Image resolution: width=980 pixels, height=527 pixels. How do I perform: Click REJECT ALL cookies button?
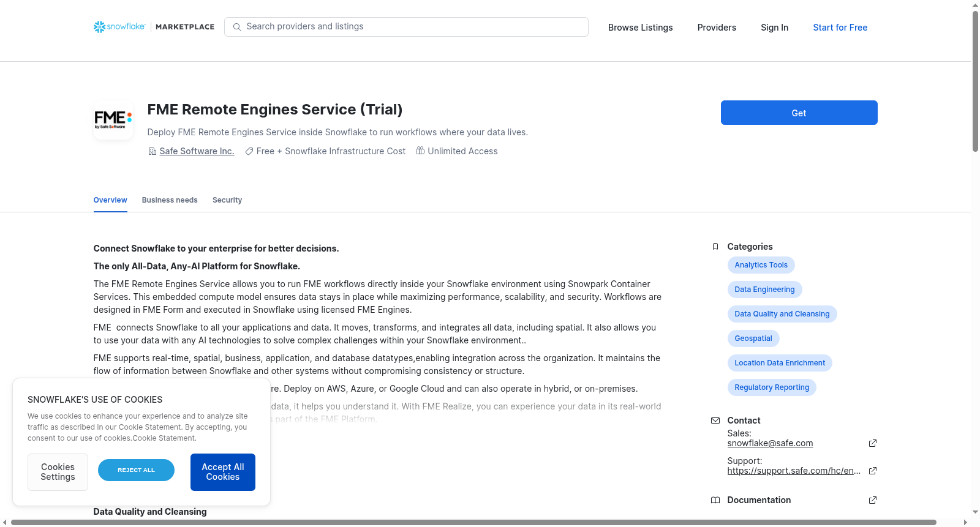pyautogui.click(x=136, y=470)
